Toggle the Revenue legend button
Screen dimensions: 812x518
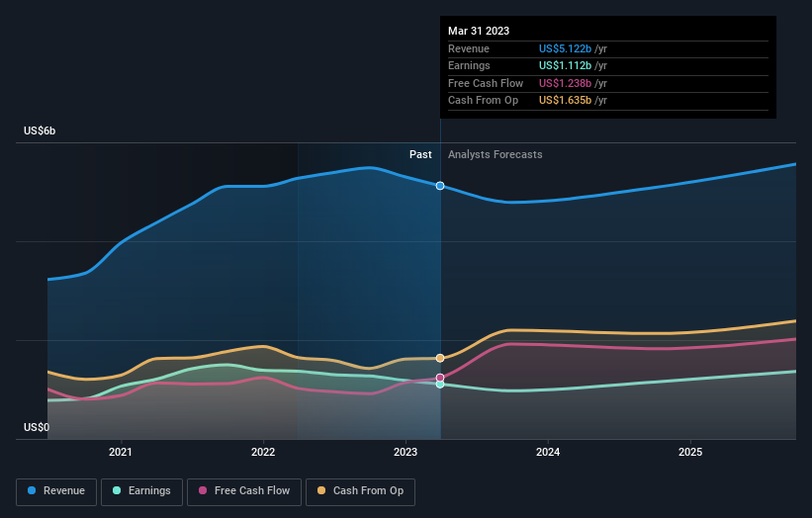56,491
